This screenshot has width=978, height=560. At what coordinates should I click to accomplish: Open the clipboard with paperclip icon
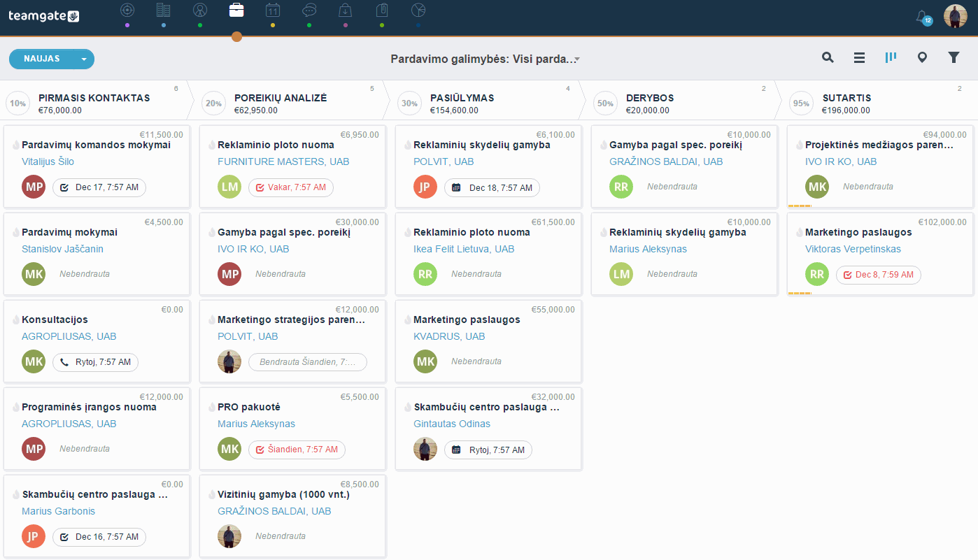[x=382, y=10]
